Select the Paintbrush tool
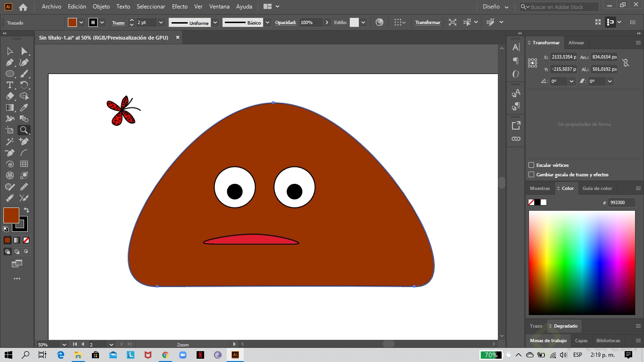Screen dimensions: 644x362 pos(24,74)
